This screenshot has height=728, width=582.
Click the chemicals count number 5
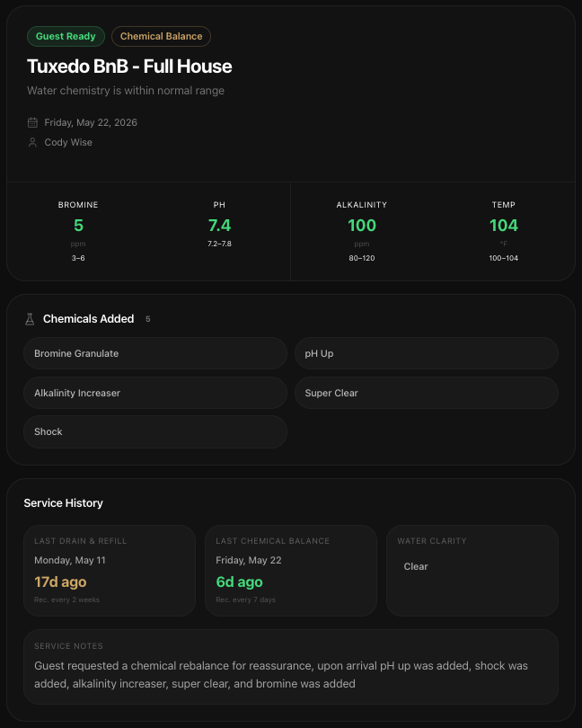click(x=148, y=319)
